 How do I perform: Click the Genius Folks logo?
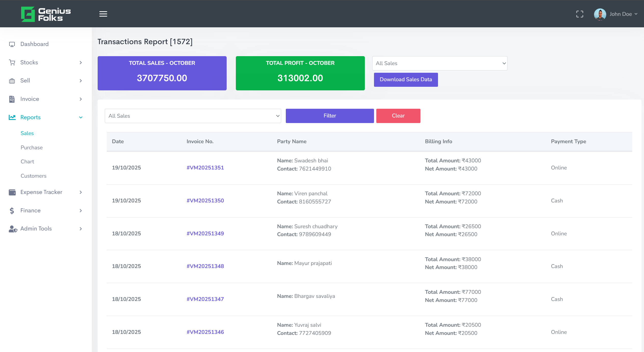coord(46,14)
